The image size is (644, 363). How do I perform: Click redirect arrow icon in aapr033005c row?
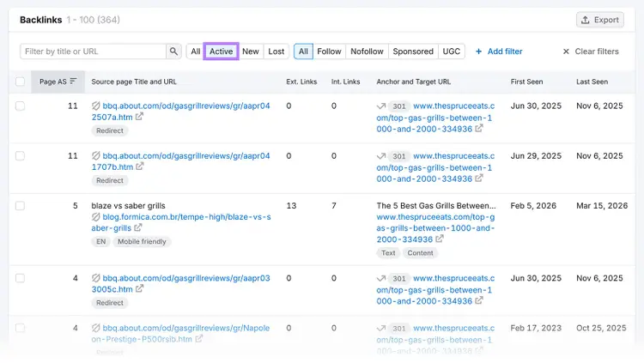point(381,278)
